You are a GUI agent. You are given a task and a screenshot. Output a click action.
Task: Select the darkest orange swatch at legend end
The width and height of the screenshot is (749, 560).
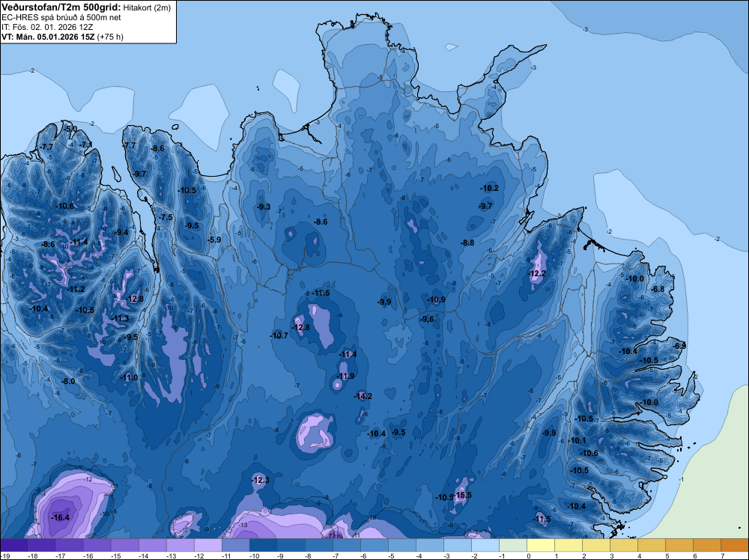point(735,545)
